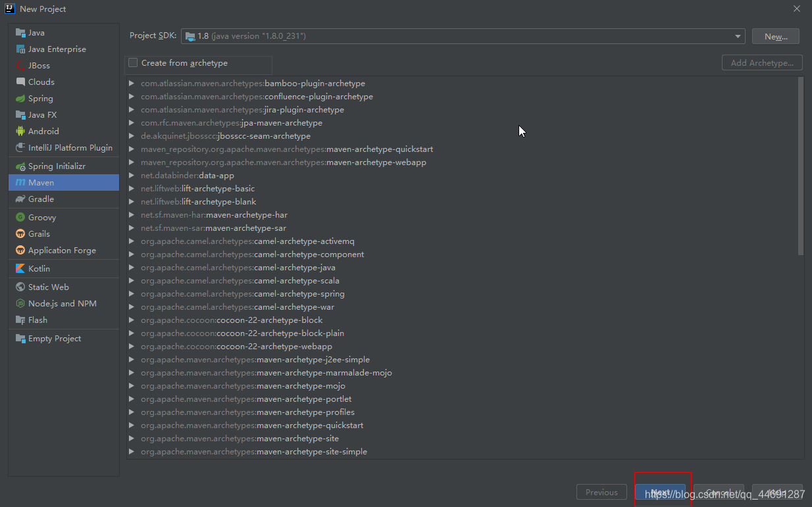Select the lift-archetype-blank row
The height and width of the screenshot is (507, 812).
tap(462, 202)
